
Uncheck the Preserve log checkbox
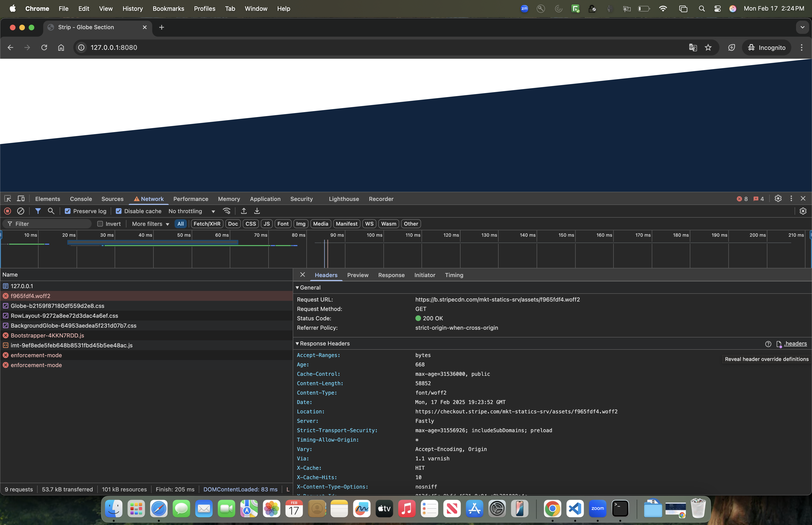pos(68,211)
